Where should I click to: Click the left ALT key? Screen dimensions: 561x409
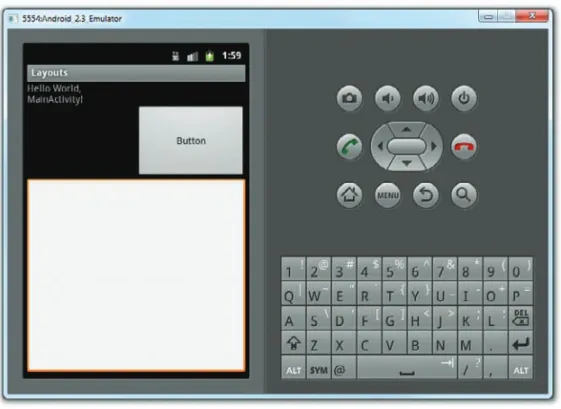[293, 367]
